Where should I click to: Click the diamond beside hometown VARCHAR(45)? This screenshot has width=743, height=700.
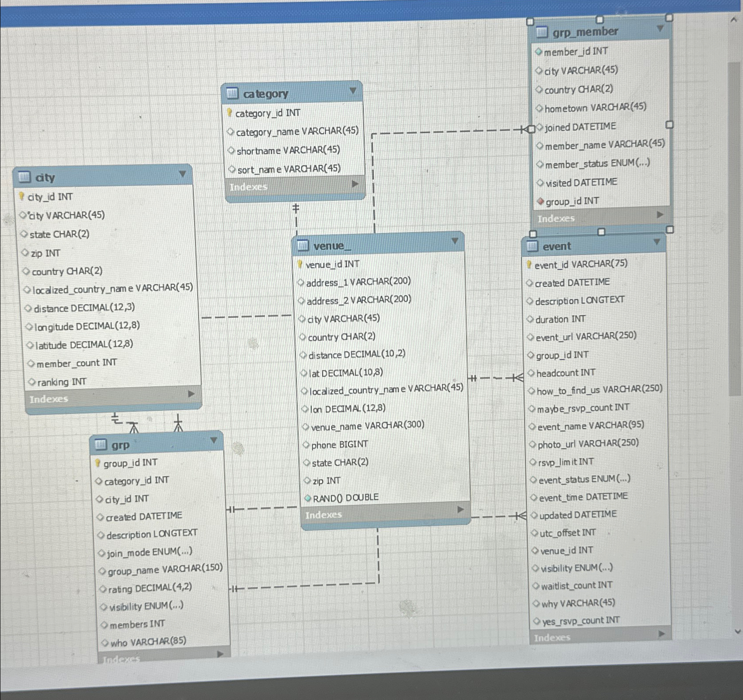tap(539, 108)
